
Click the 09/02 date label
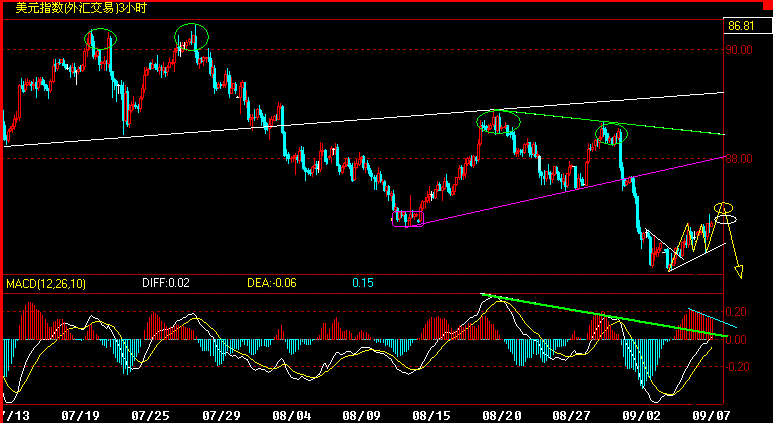pos(643,416)
